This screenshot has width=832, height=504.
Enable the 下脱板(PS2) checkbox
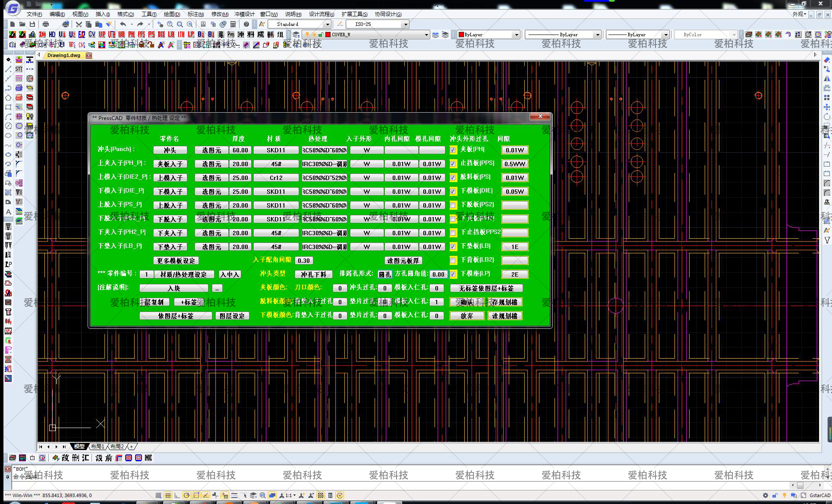click(453, 205)
